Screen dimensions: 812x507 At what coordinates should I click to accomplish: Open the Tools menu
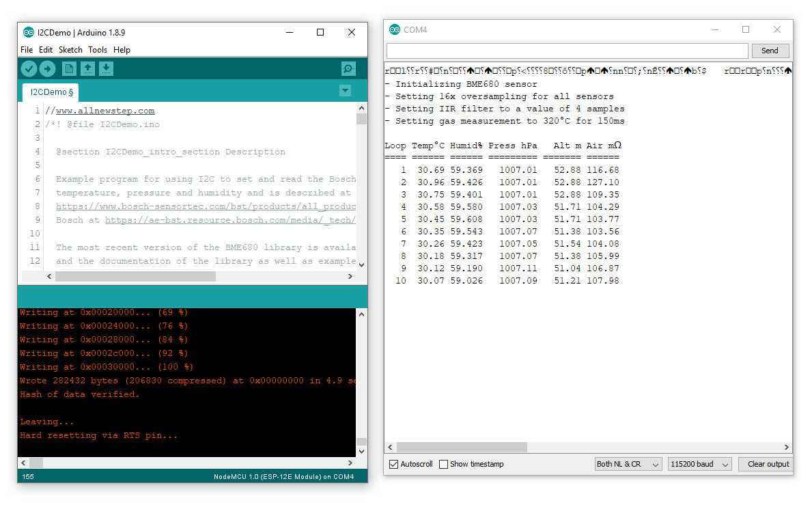98,50
